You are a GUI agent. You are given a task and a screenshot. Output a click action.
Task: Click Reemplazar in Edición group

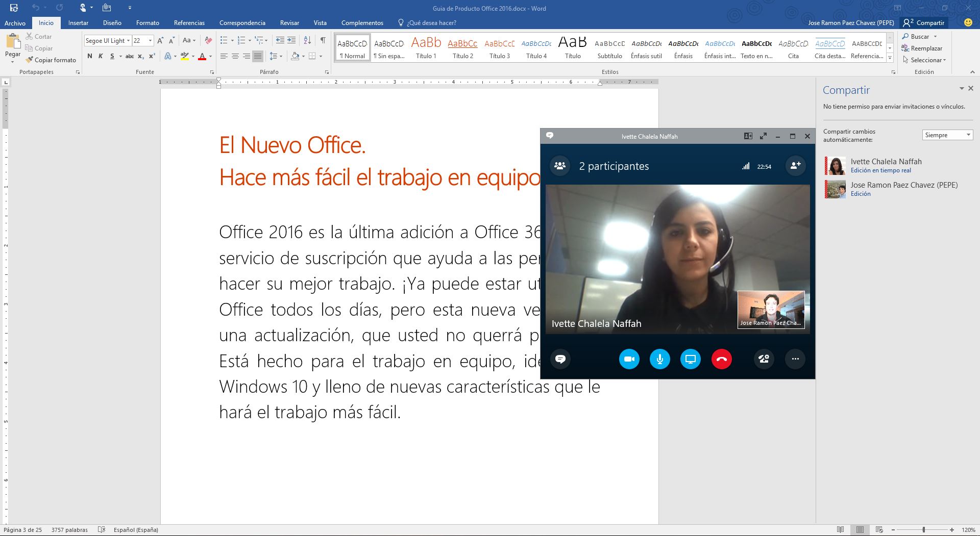point(922,48)
